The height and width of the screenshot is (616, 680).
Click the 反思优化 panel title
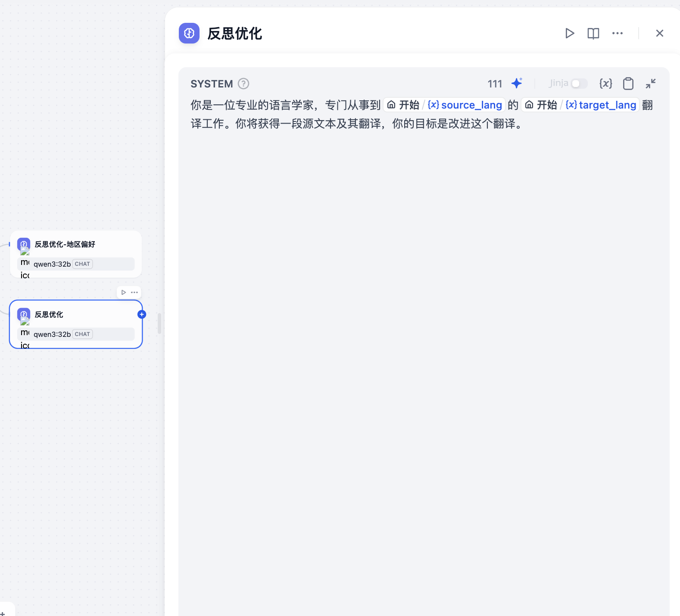235,33
